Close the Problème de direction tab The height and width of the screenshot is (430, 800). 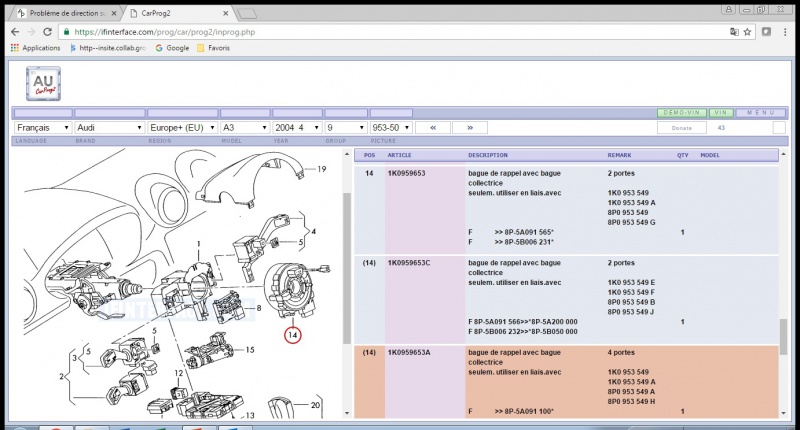[114, 13]
